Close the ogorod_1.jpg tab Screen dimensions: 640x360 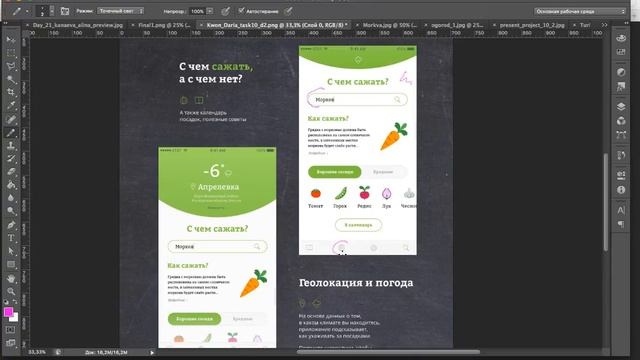(x=426, y=25)
